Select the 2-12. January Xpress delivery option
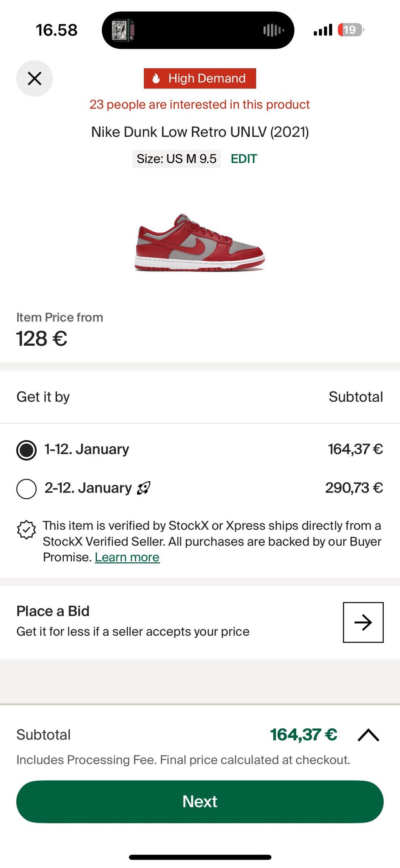This screenshot has height=868, width=400. pos(26,488)
